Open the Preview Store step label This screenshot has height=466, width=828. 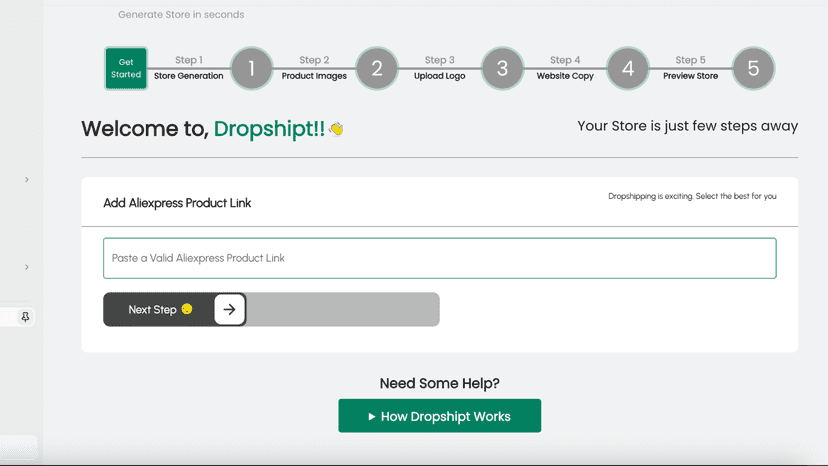click(690, 76)
